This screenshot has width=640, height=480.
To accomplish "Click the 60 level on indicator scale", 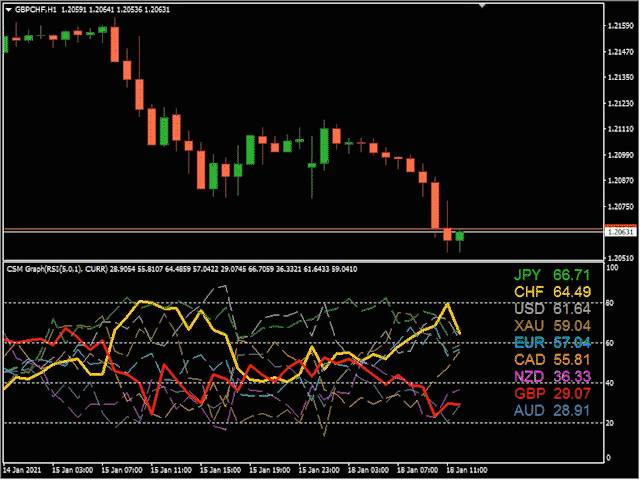I will tap(610, 343).
